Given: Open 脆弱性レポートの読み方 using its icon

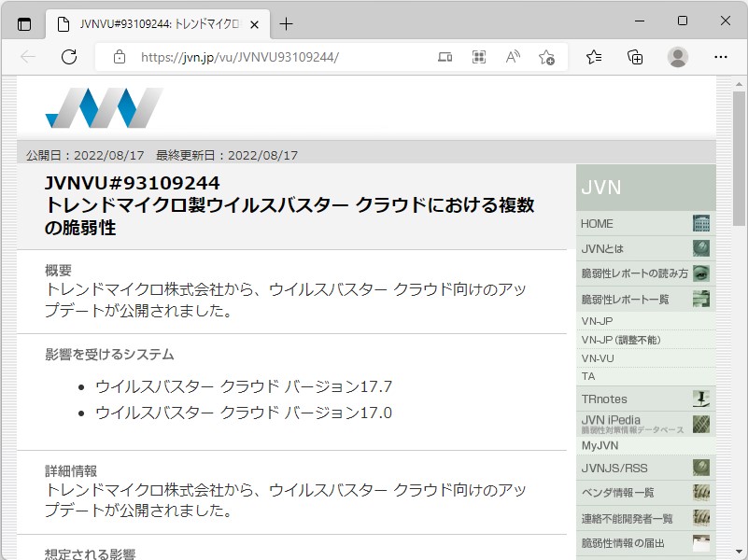Looking at the screenshot, I should 700,273.
